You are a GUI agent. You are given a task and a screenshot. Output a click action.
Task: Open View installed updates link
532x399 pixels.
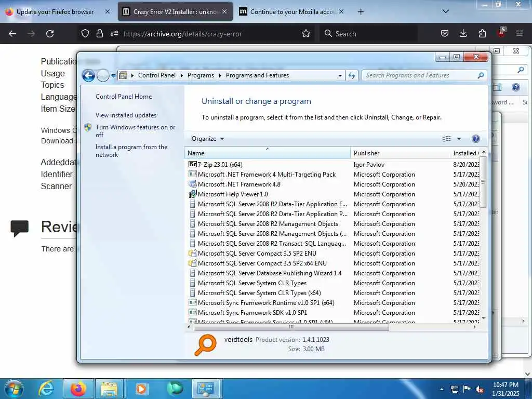(x=126, y=115)
